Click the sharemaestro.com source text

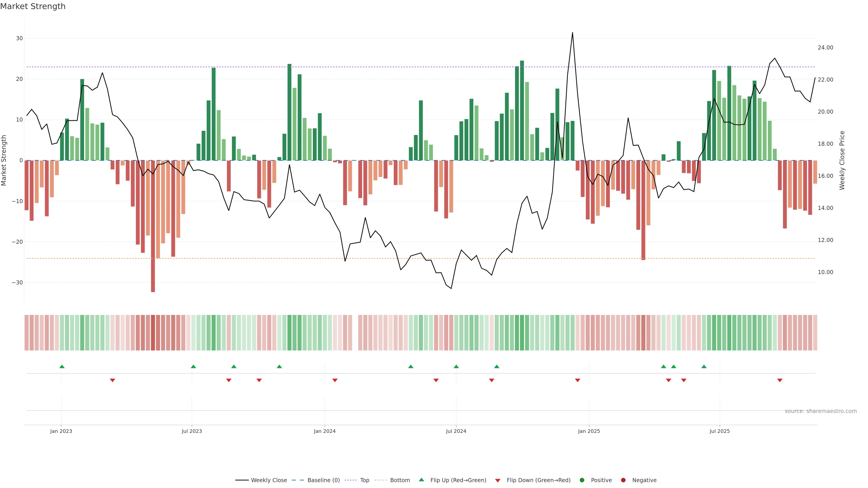point(821,411)
